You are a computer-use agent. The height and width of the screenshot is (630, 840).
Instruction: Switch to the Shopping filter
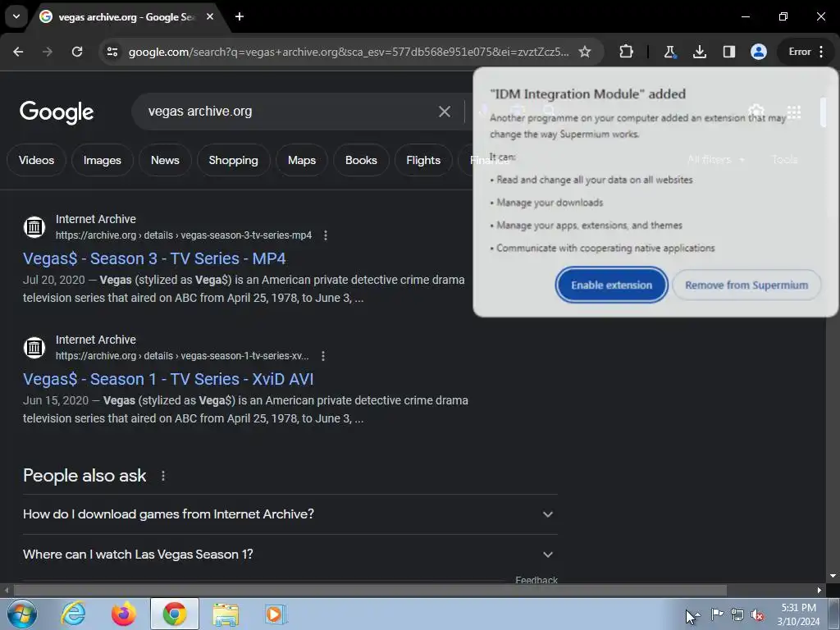[x=234, y=160]
